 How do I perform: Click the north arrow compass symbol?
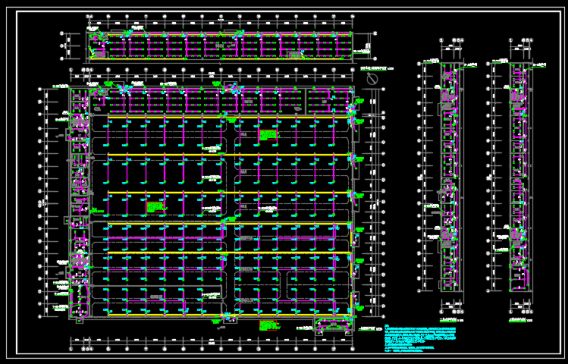[371, 79]
